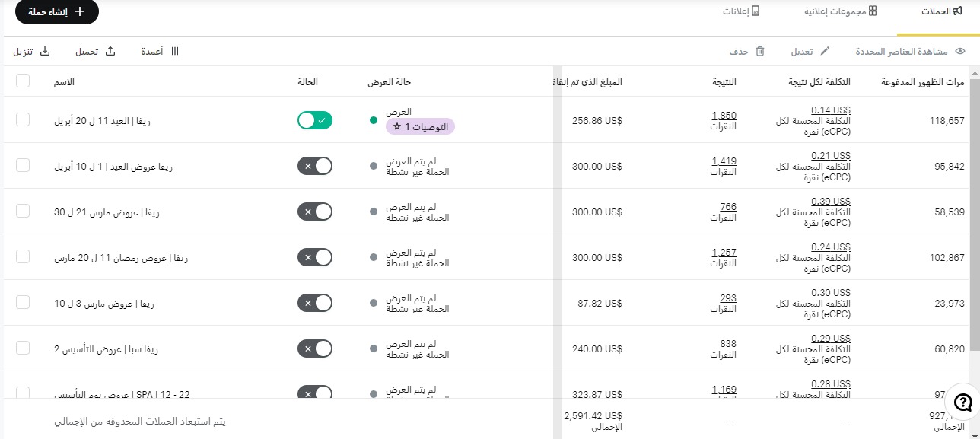The image size is (980, 439).
Task: Click the create campaign (إنشاء حملة) button
Action: tap(57, 12)
